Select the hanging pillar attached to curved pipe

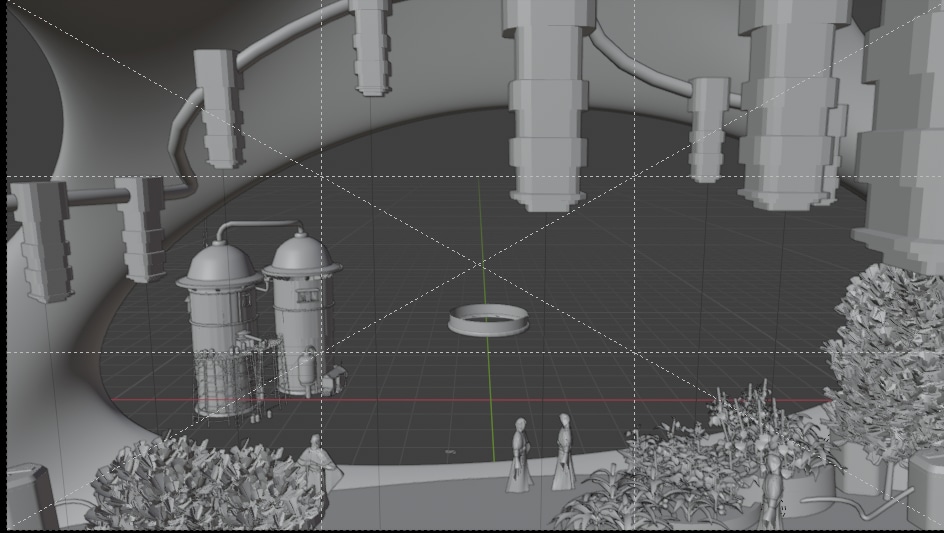click(x=218, y=107)
